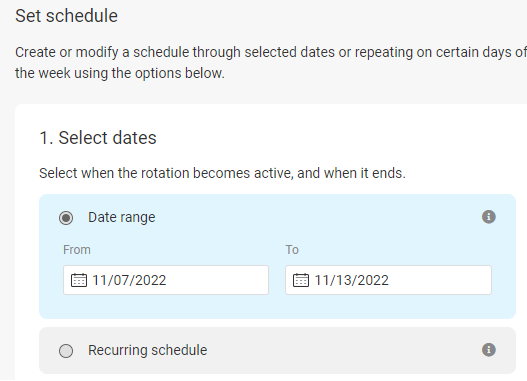This screenshot has height=381, width=527.
Task: Click empty space right of 11/07/2022
Action: click(x=217, y=280)
